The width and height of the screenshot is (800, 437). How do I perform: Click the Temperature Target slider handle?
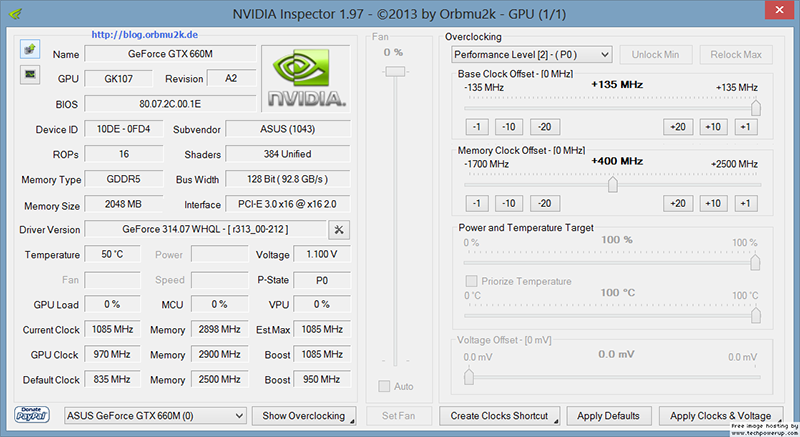pos(756,315)
